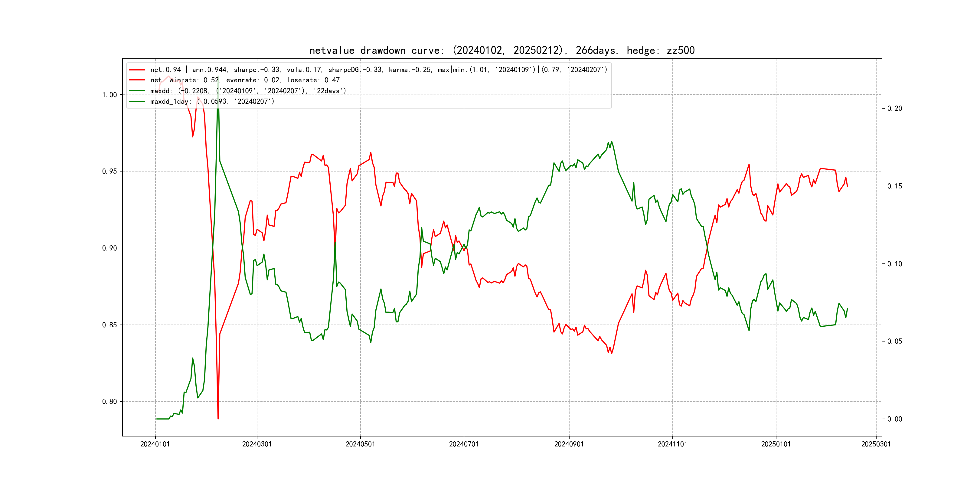Click left y-axis tick label 0.80
This screenshot has width=980, height=490.
109,401
